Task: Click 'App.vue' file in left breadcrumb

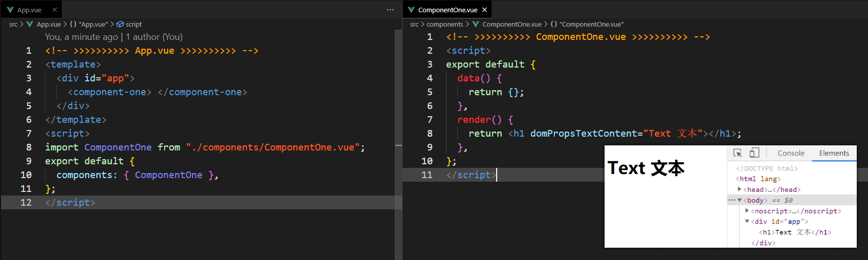Action: tap(49, 24)
